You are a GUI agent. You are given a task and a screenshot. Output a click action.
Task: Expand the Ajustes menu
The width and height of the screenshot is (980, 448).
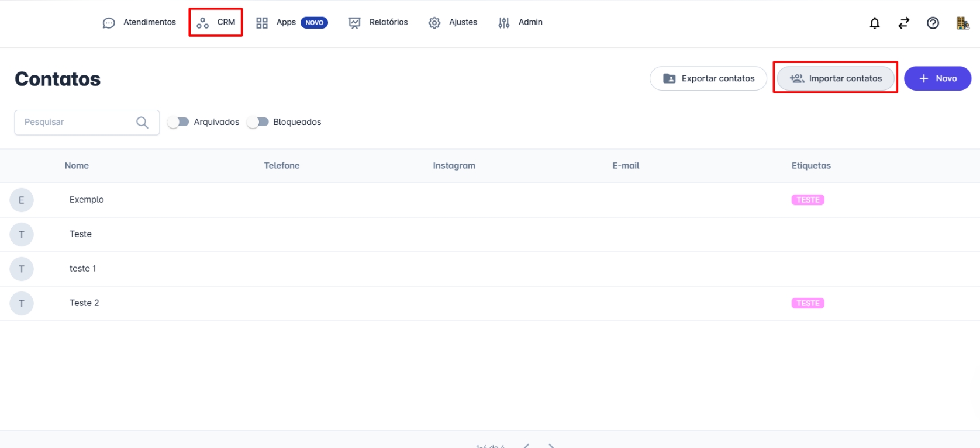tap(453, 22)
